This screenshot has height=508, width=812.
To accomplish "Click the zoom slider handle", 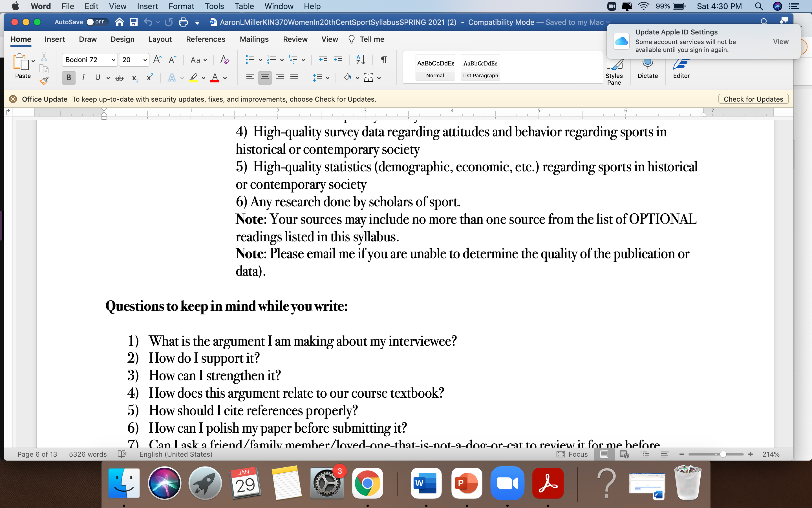I will (x=723, y=454).
